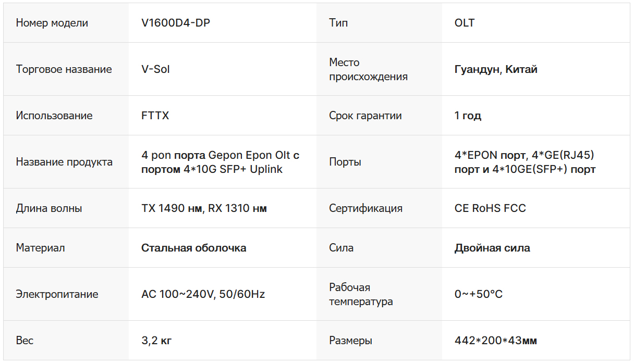Screen dimensions: 634x364
Task: Select the 'CE RoHS FCC' certification value
Action: pyautogui.click(x=490, y=208)
